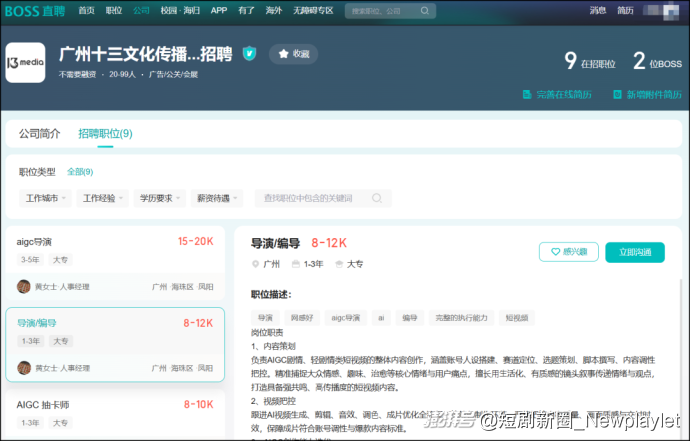Click the job detail panel scrollbar

click(x=679, y=357)
